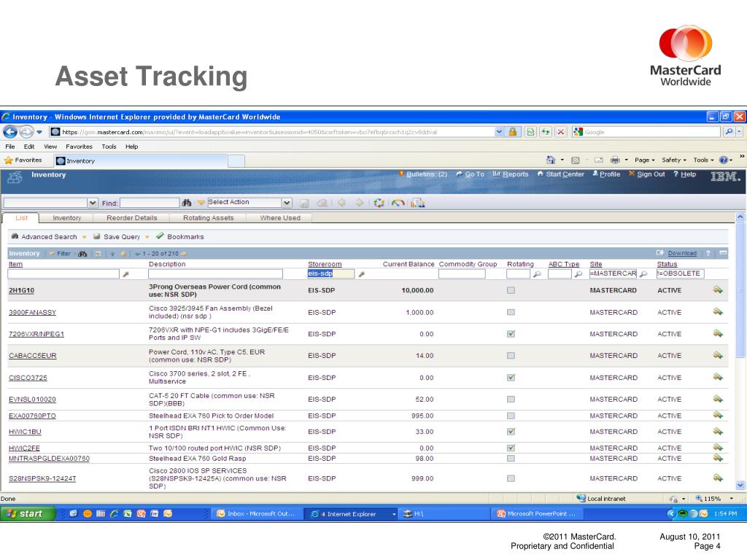Click the Print icon in IE command bar

(615, 160)
